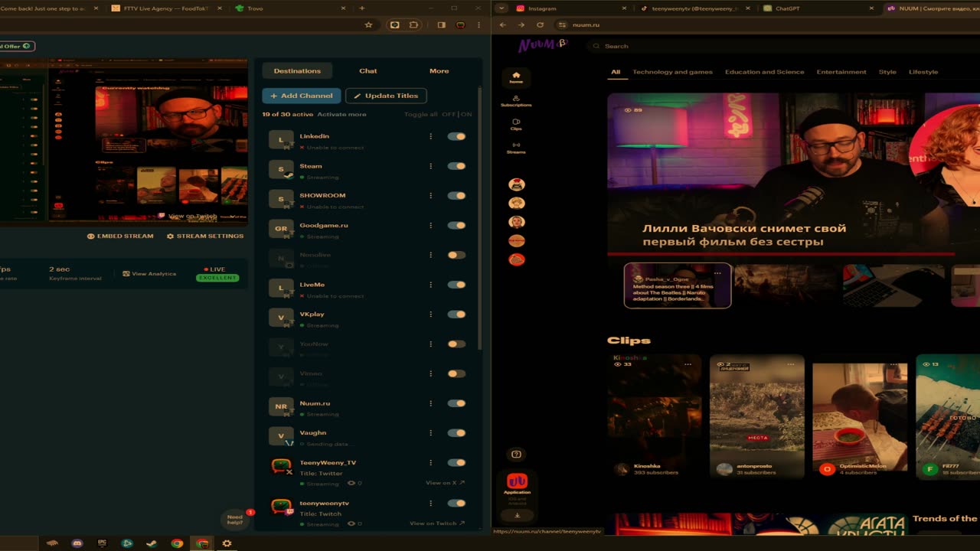
Task: Click the Nuum logo
Action: [x=542, y=45]
